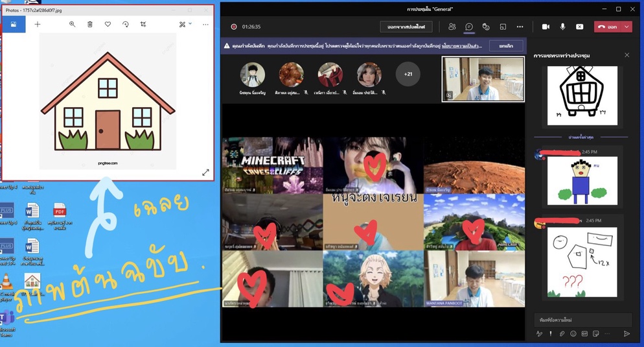Toggle the meeting chat panel icon
This screenshot has width=644, height=347.
(x=468, y=27)
